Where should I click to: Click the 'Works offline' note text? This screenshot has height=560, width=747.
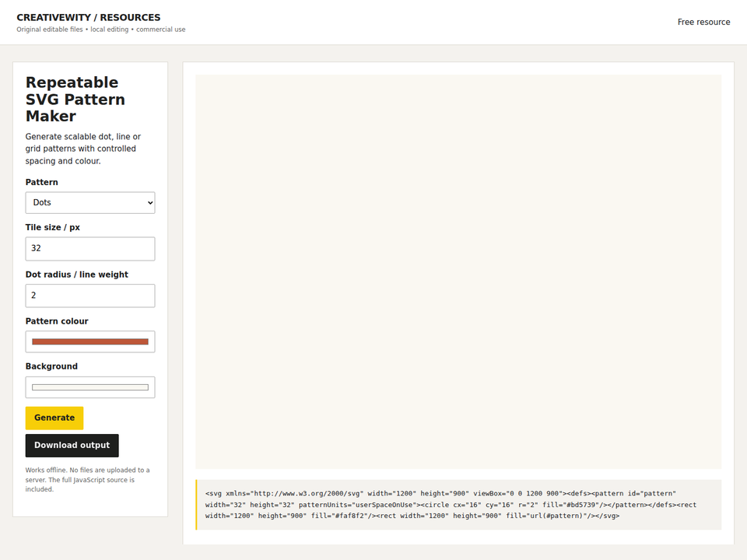[88, 480]
